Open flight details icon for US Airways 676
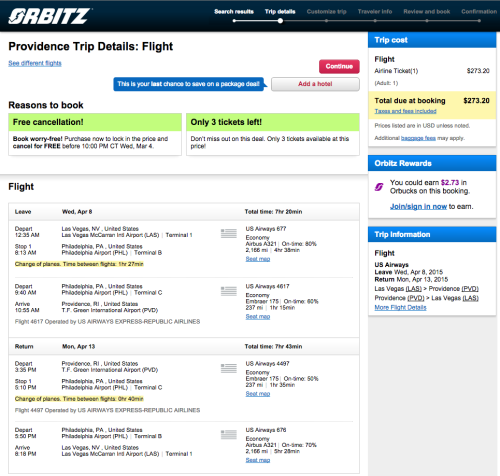The image size is (500, 476). (x=229, y=434)
